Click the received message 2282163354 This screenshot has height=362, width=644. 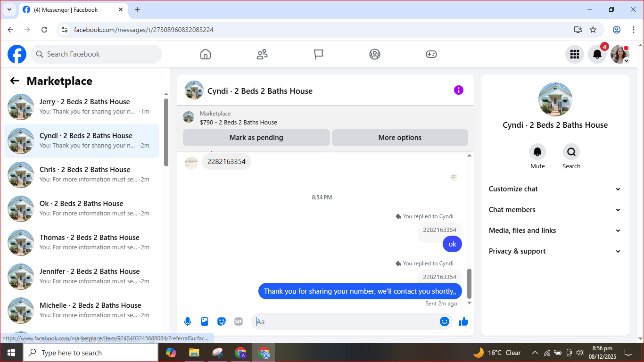point(227,162)
